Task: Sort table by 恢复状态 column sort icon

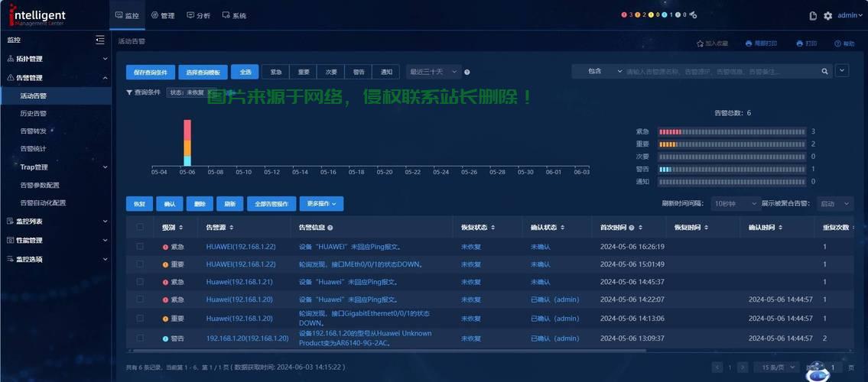Action: point(493,228)
